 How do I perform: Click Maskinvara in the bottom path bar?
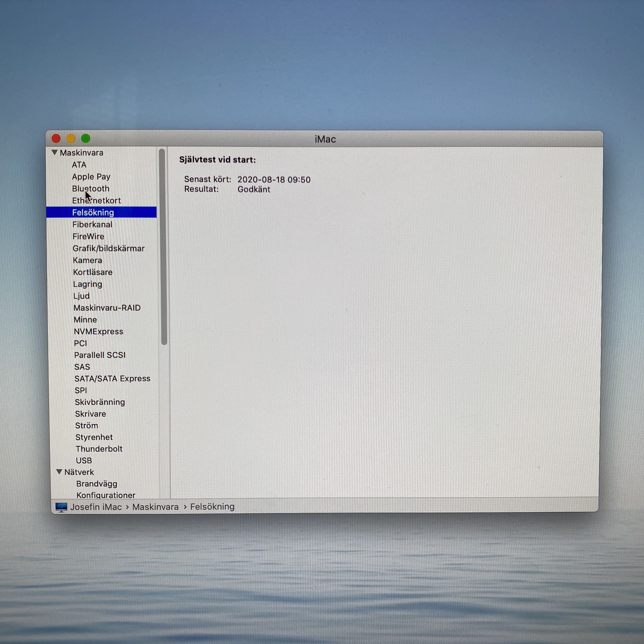[x=155, y=507]
